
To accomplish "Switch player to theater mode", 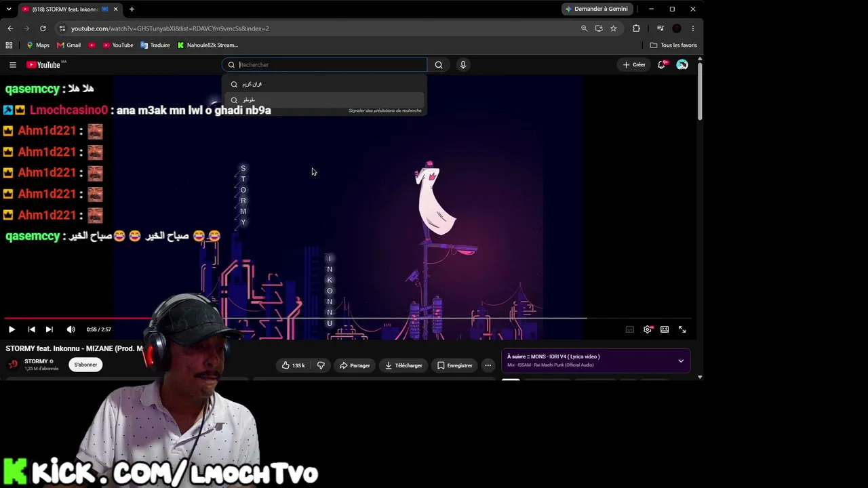I will click(665, 329).
